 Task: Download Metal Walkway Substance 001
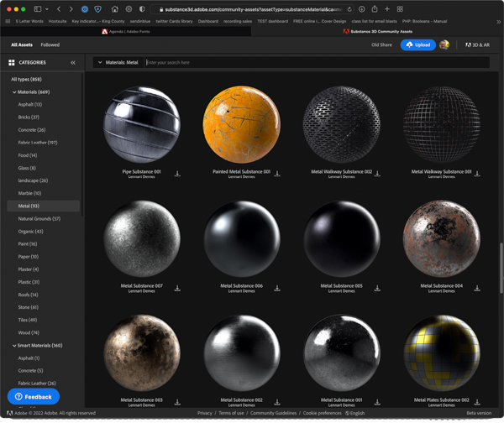(x=477, y=174)
